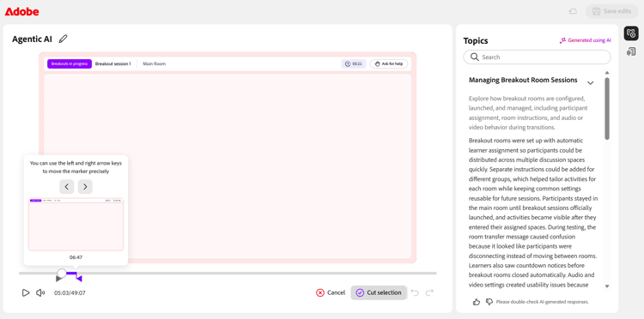Screen dimensions: 644x319
Task: Click the white playhead knob on timeline
Action: point(62,273)
